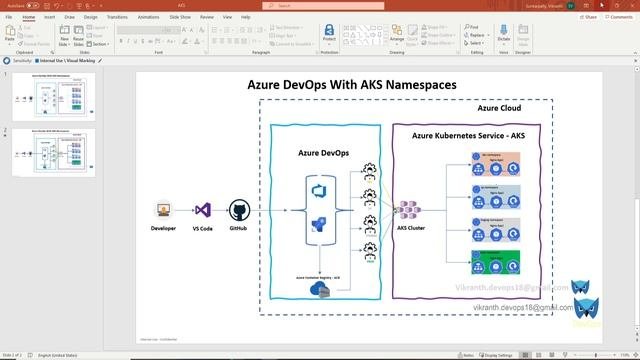Toggle text shadow formatting

pyautogui.click(x=143, y=41)
